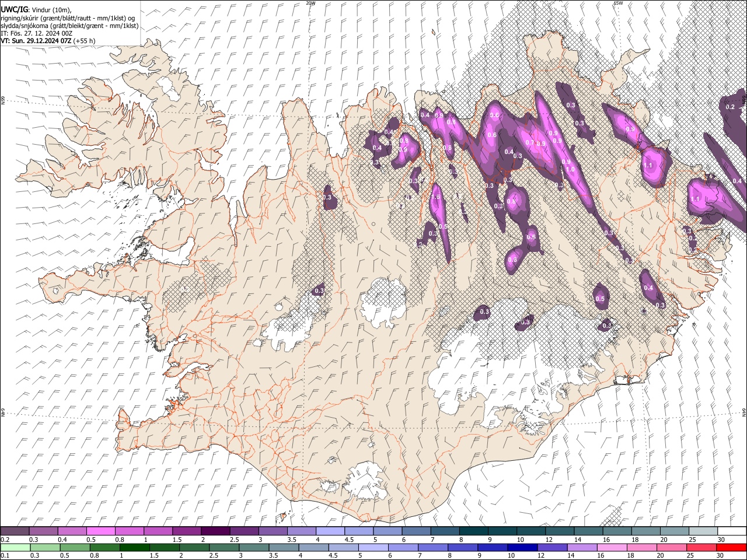Click top legend swatch between 0.8 and 1

click(x=129, y=531)
